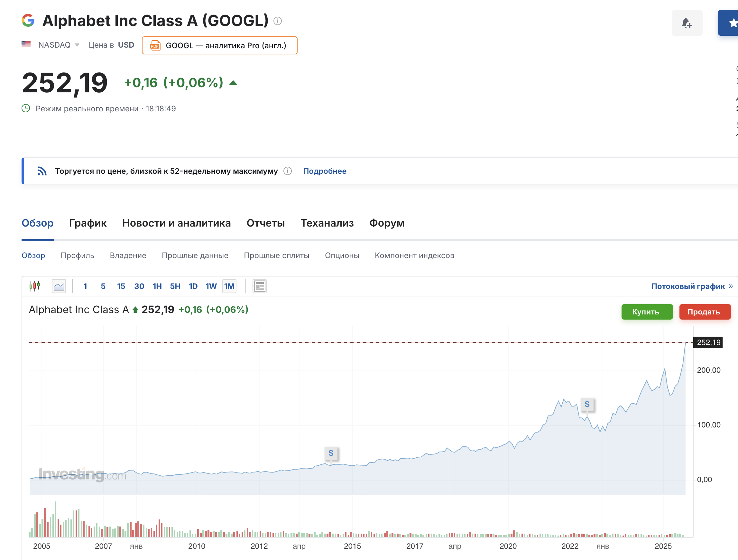Screen dimensions: 738x560
Task: Expand Потоковый график link arrow
Action: tap(731, 286)
